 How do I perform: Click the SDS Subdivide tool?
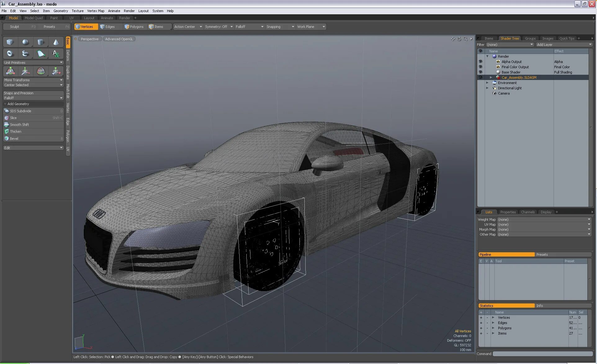pos(33,111)
